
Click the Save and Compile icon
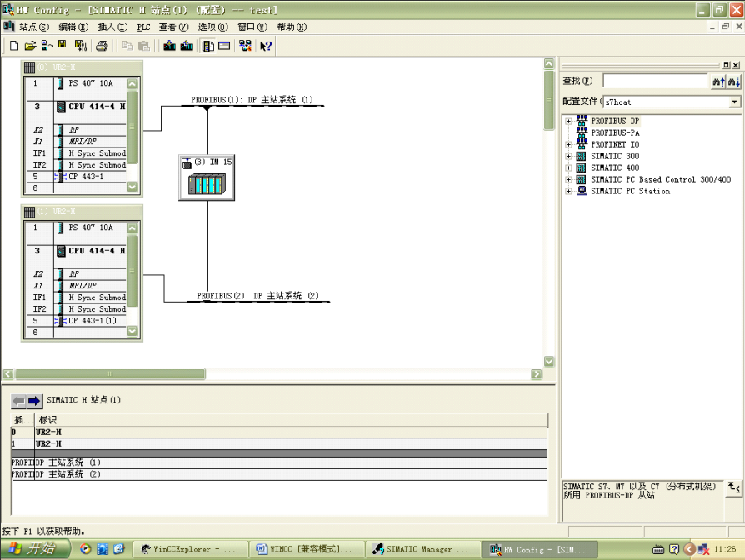(81, 46)
